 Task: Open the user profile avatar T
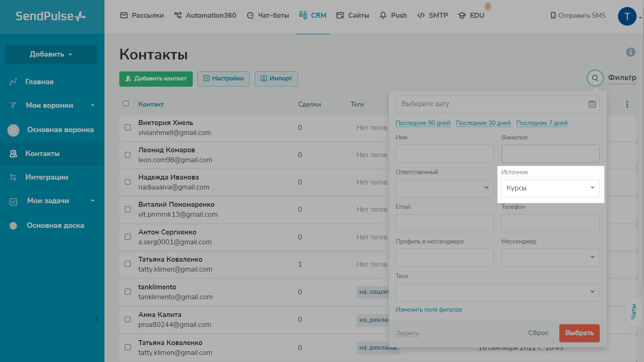point(627,17)
